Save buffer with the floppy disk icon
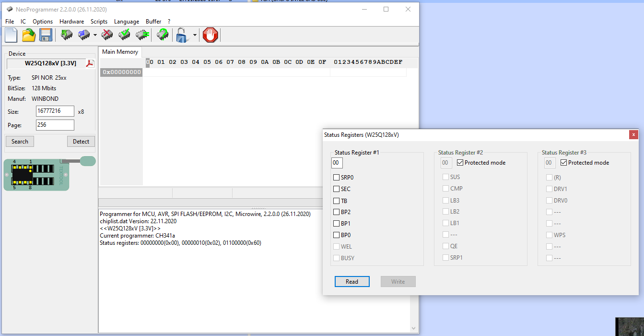 tap(46, 35)
